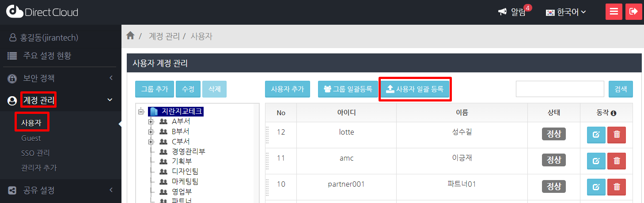Click the red hamburger menu icon
Image resolution: width=644 pixels, height=203 pixels.
click(614, 12)
